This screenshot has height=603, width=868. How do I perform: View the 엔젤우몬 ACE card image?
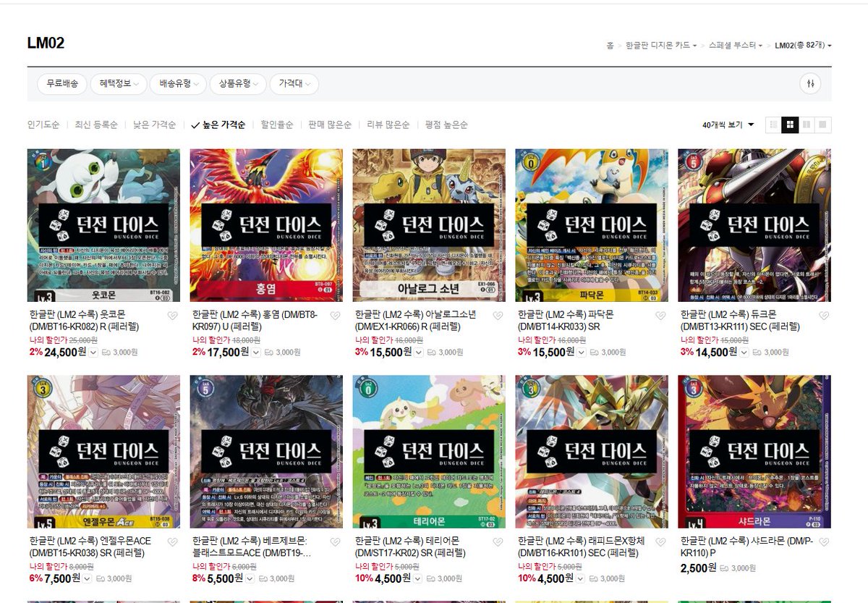(x=103, y=452)
